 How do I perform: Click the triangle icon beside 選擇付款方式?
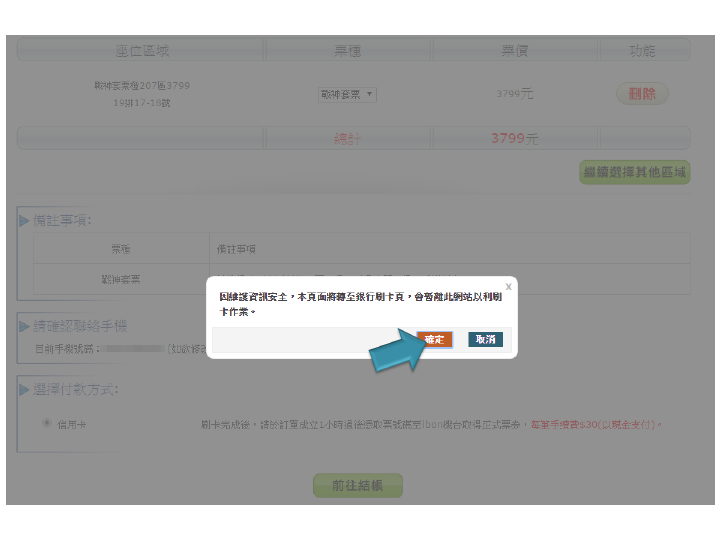coord(24,389)
